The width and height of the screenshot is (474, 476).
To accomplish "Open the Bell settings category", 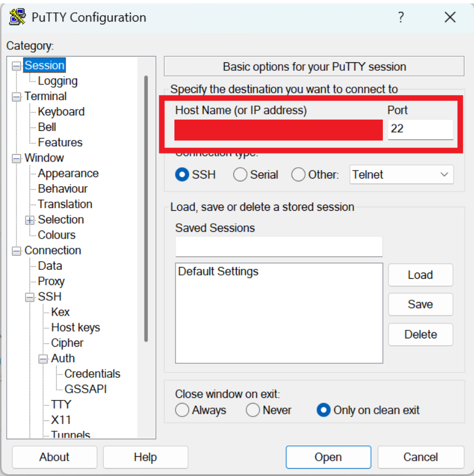I will point(47,127).
